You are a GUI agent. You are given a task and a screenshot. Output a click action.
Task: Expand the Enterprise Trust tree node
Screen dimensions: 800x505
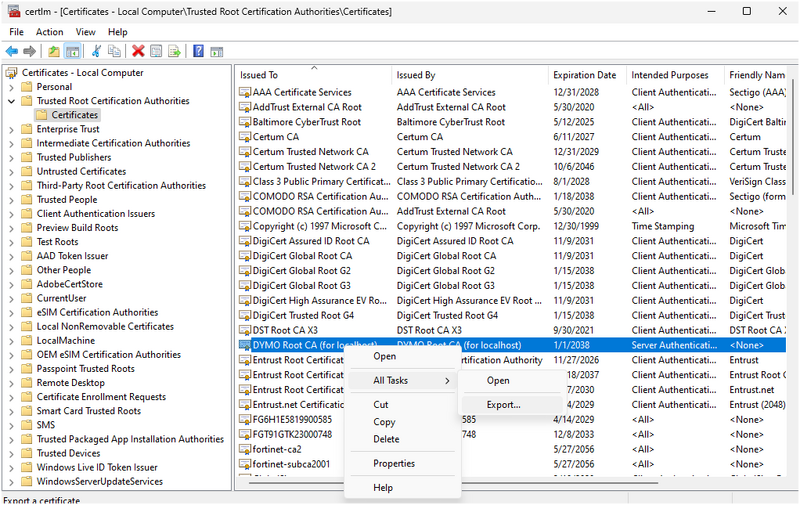(x=11, y=129)
